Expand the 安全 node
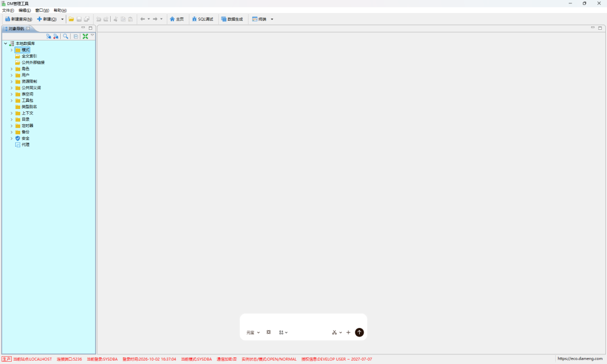Image resolution: width=607 pixels, height=364 pixels. point(12,139)
